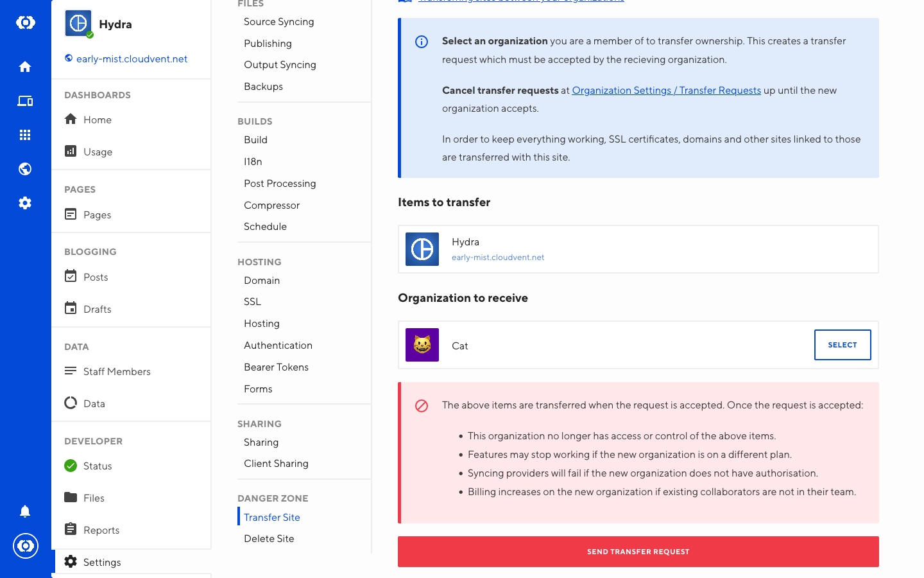The width and height of the screenshot is (924, 578).
Task: Open Organization Settings / Transfer Requests link
Action: tap(666, 91)
